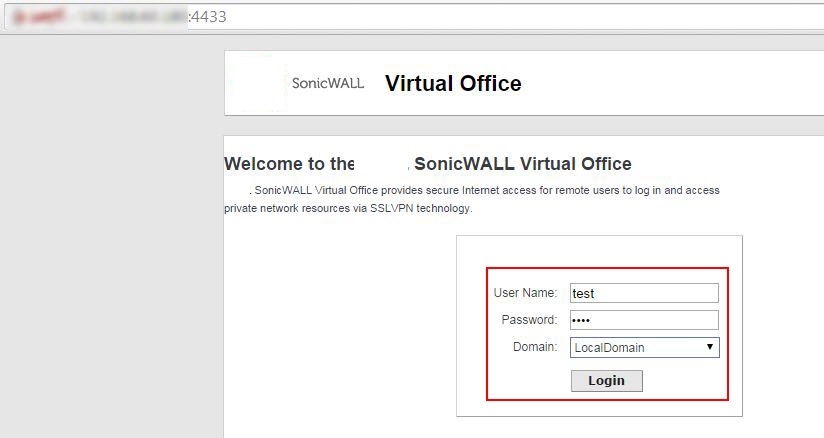Open the Domain dropdown showing LocalDomain
824x438 pixels.
pos(645,347)
